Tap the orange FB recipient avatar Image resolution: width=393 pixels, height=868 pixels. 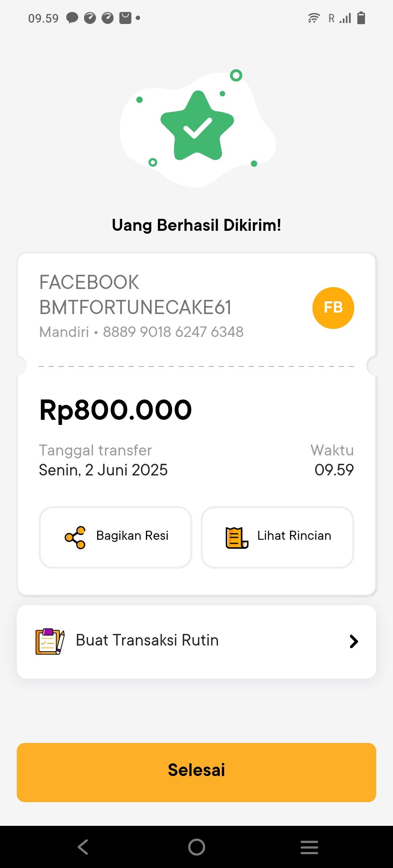[x=333, y=308]
